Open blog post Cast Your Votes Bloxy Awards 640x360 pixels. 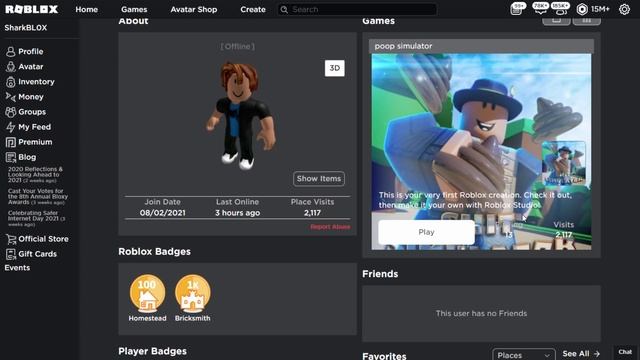38,196
